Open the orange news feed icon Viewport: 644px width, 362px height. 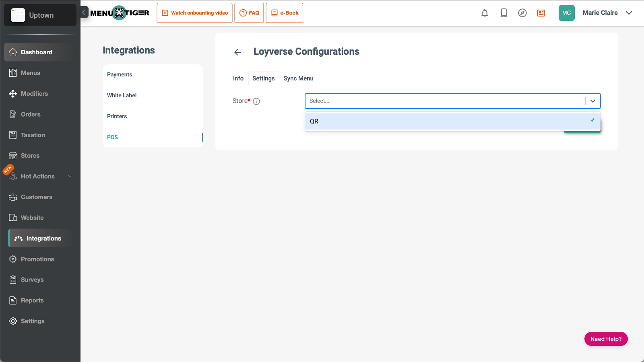click(x=541, y=13)
